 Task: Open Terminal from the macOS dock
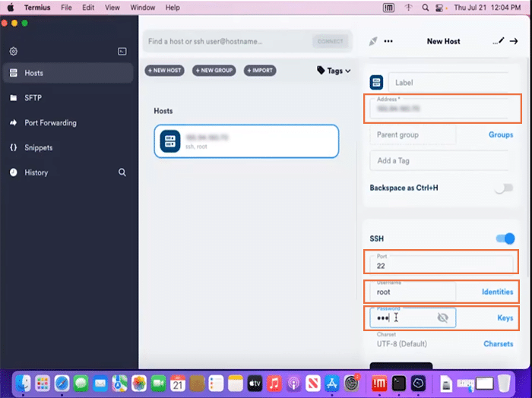pos(398,382)
